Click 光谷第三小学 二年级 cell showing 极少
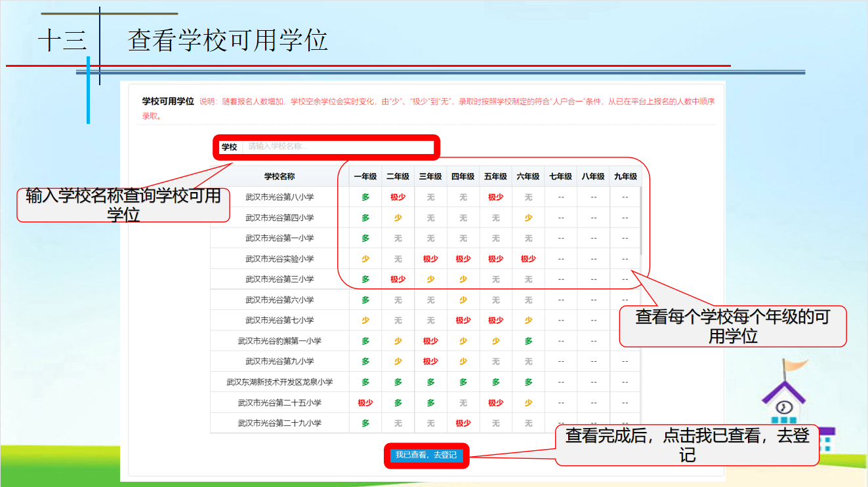Screen dimensions: 868x487 398,279
